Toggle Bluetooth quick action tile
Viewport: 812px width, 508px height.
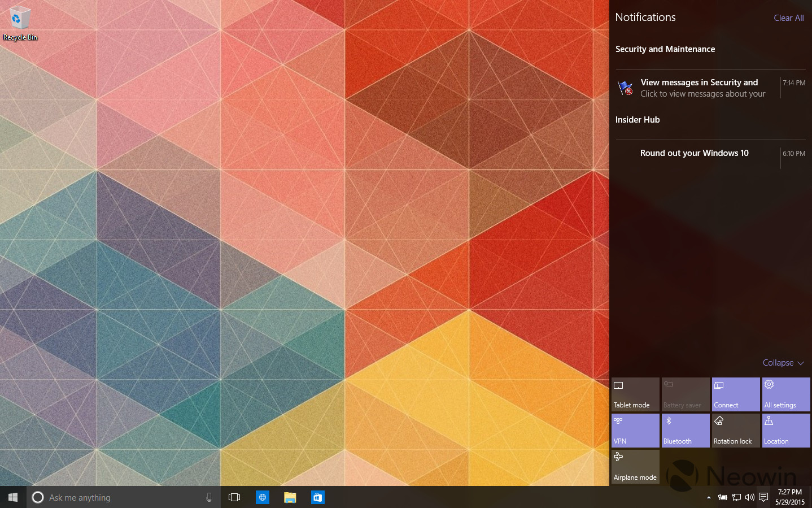(686, 431)
